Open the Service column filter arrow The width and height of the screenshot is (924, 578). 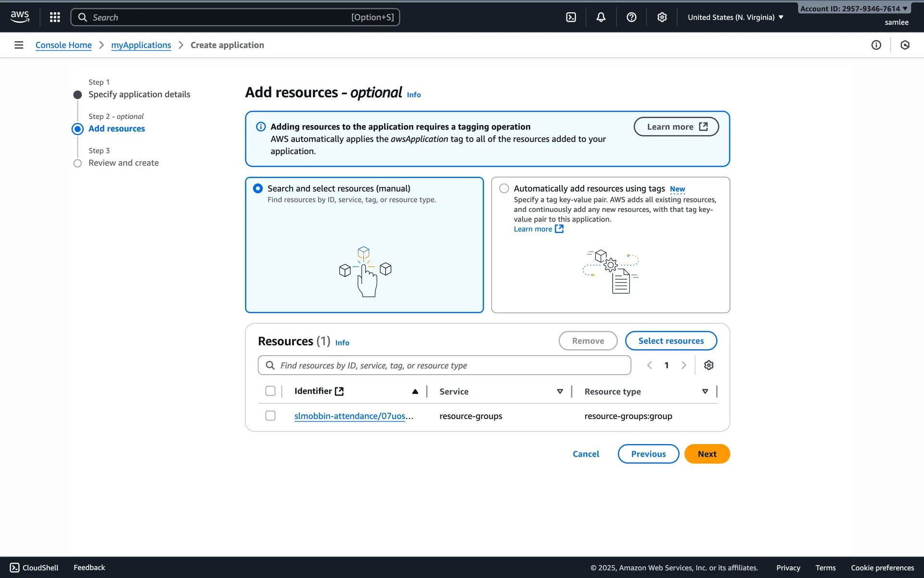[x=560, y=392]
